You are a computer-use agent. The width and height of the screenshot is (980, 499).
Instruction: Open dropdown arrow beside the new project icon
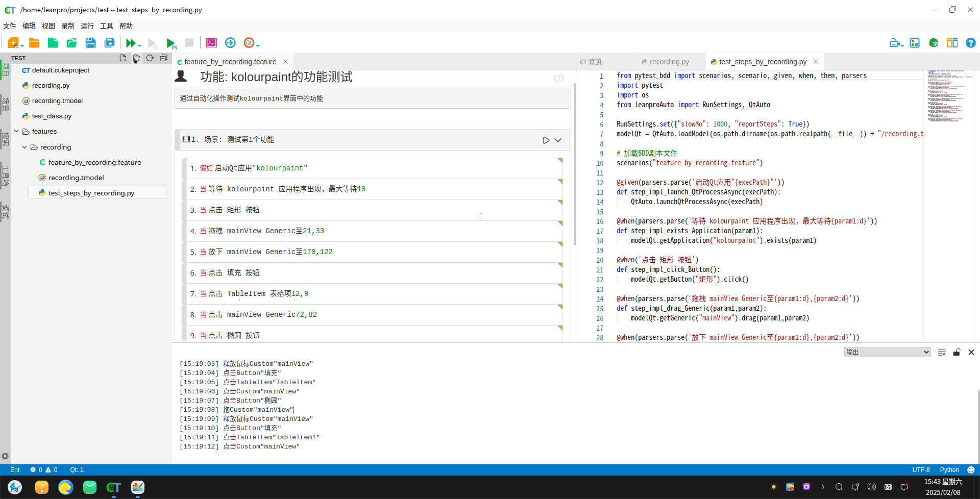point(22,45)
